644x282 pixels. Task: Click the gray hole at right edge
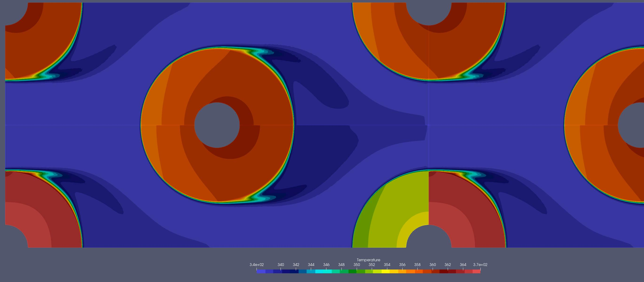632,125
